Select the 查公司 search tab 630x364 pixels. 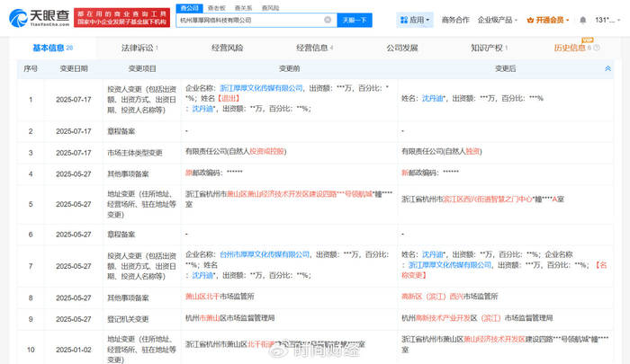[x=189, y=8]
